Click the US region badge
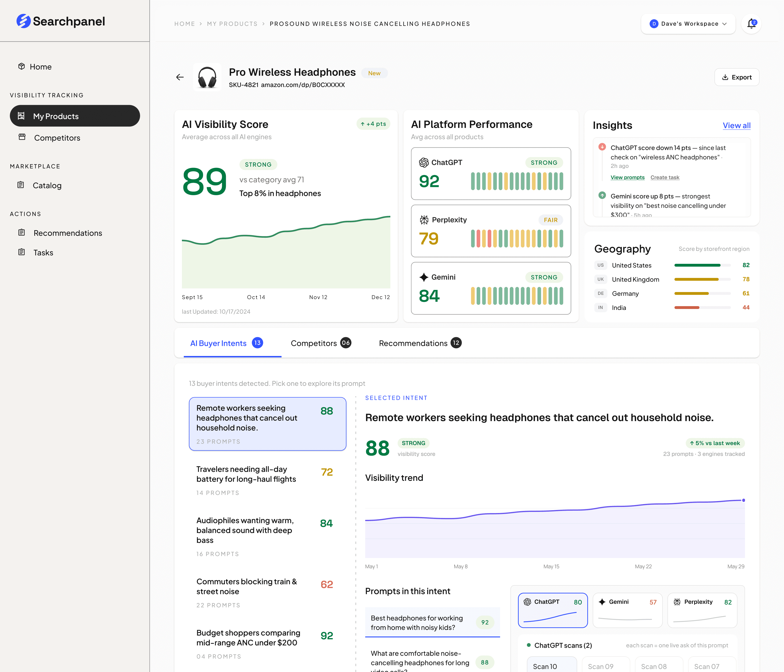 [600, 265]
